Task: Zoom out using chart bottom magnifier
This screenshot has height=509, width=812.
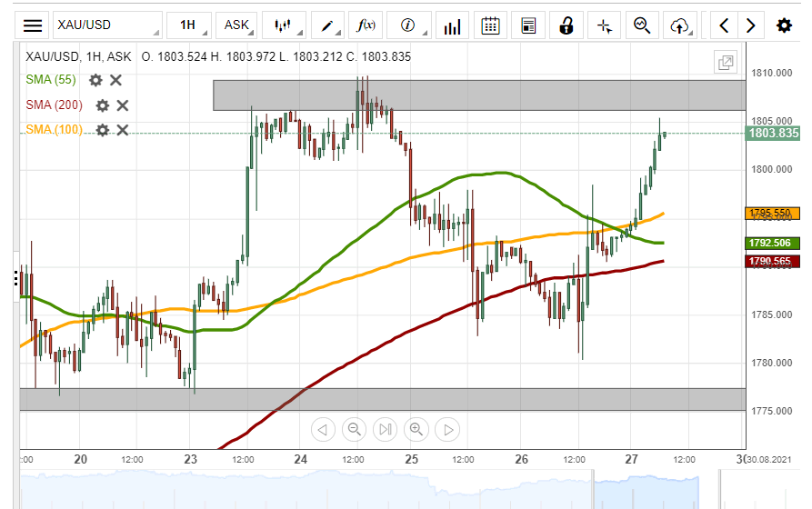Action: pyautogui.click(x=355, y=429)
